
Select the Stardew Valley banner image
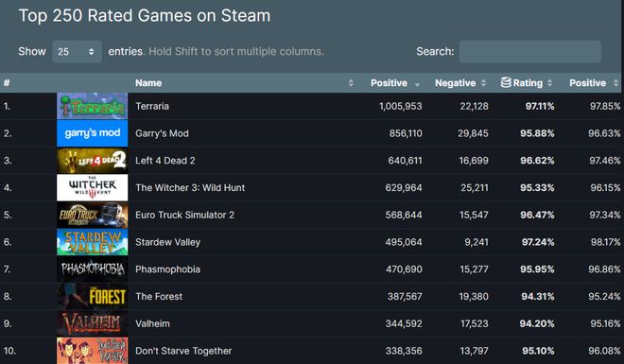pyautogui.click(x=93, y=242)
